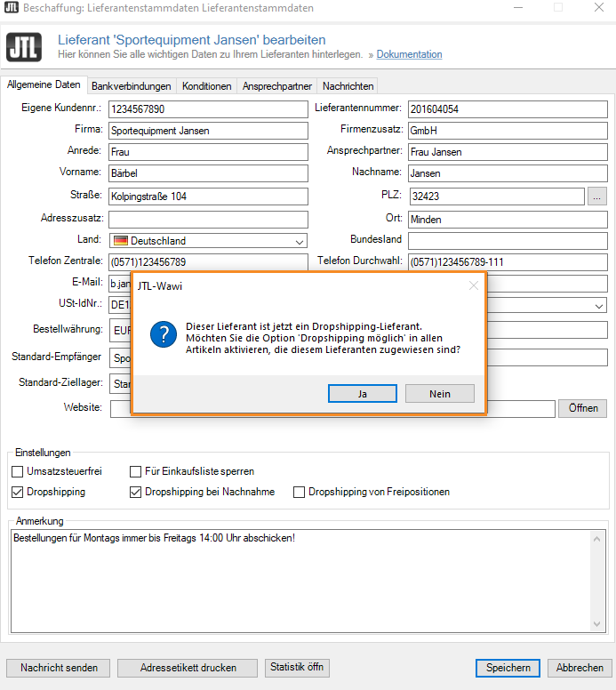Minimize the Beschaffung window
Viewport: 616px width, 690px height.
[518, 7]
